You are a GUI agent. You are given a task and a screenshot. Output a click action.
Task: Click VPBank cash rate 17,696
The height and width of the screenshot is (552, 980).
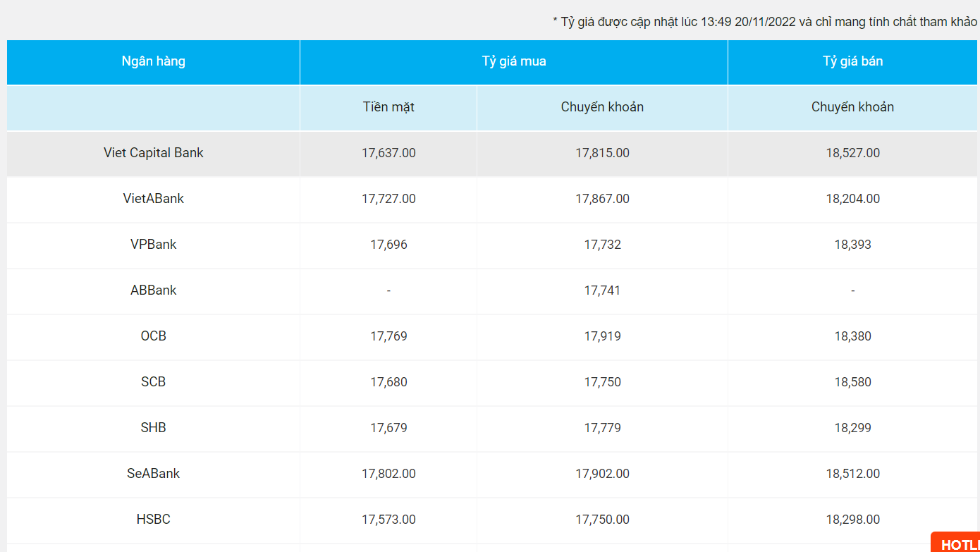click(388, 245)
